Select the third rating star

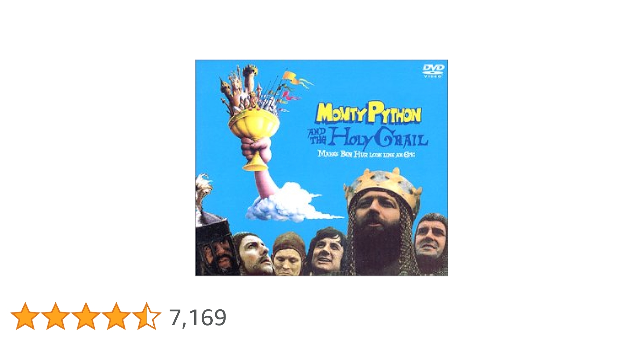click(86, 316)
